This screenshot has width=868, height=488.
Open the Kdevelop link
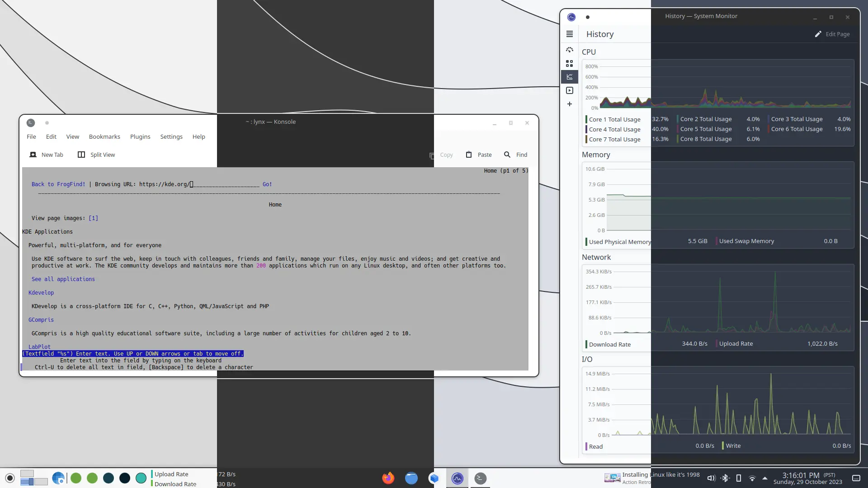coord(41,293)
